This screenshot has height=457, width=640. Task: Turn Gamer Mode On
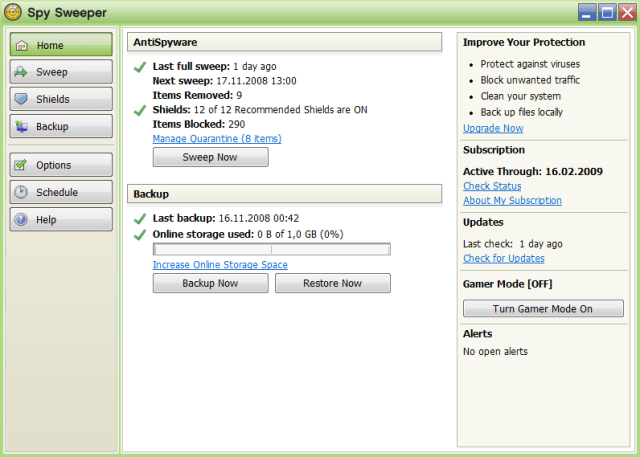(x=543, y=309)
